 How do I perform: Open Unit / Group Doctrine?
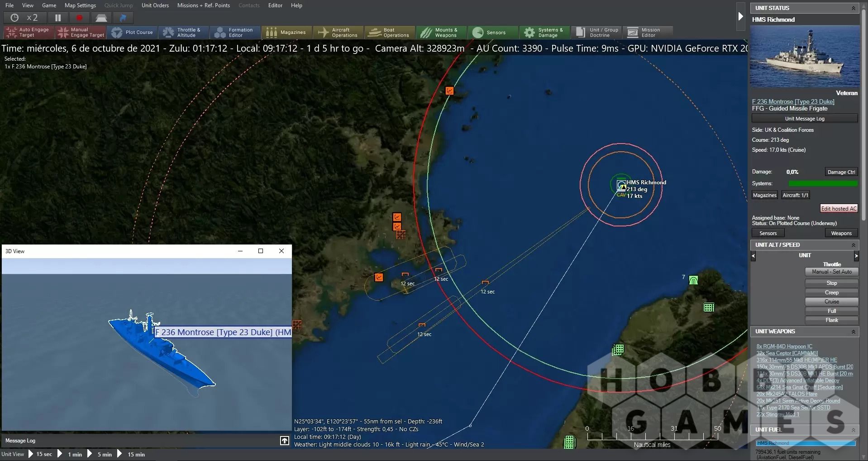click(x=597, y=32)
